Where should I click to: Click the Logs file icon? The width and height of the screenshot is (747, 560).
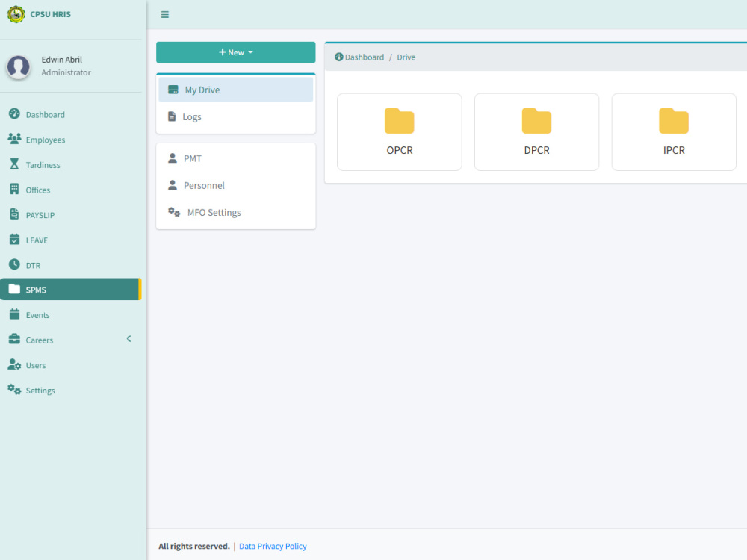[x=172, y=116]
